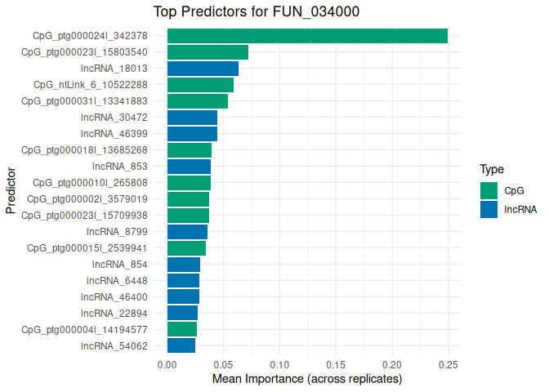Click the lncRNA_853 bar
549x392 pixels.
[189, 167]
